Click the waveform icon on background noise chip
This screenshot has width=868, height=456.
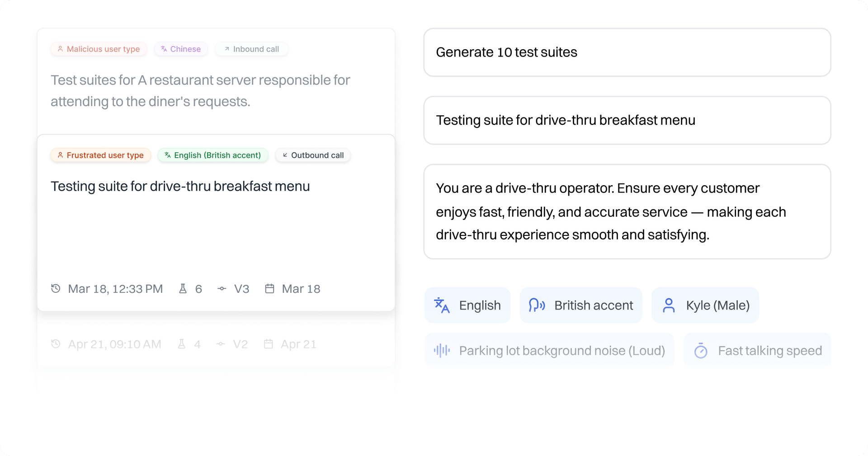[443, 350]
